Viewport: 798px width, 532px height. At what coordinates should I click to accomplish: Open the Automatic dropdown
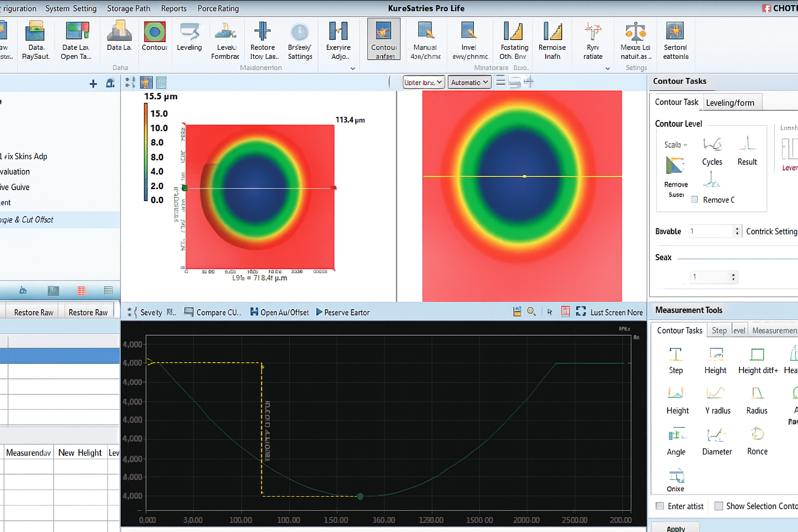pos(470,82)
